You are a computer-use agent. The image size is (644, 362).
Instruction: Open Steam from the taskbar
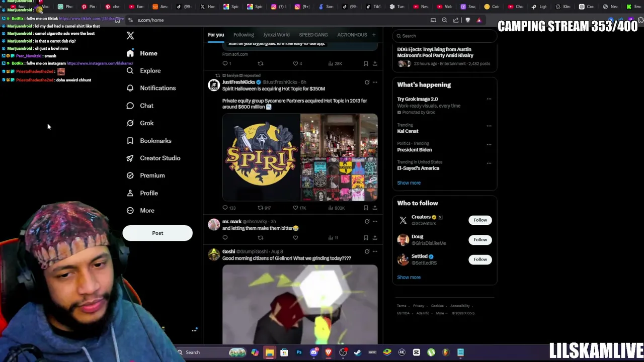point(358,352)
